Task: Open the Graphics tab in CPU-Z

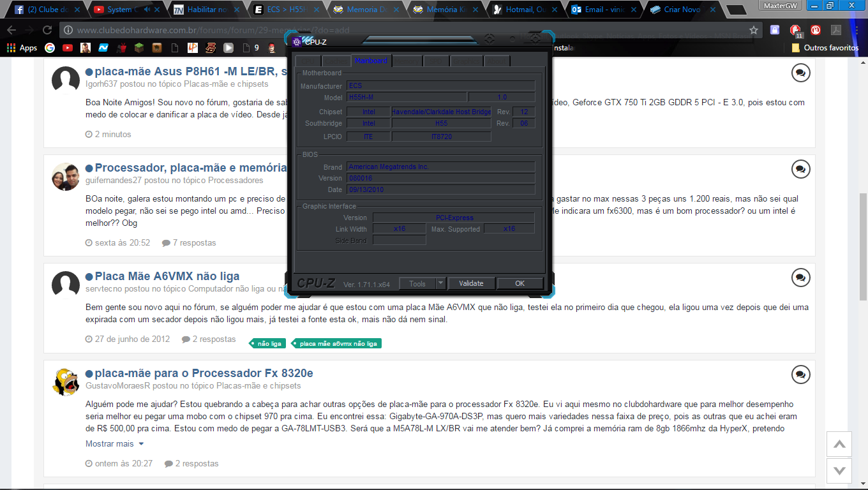Action: click(x=467, y=61)
